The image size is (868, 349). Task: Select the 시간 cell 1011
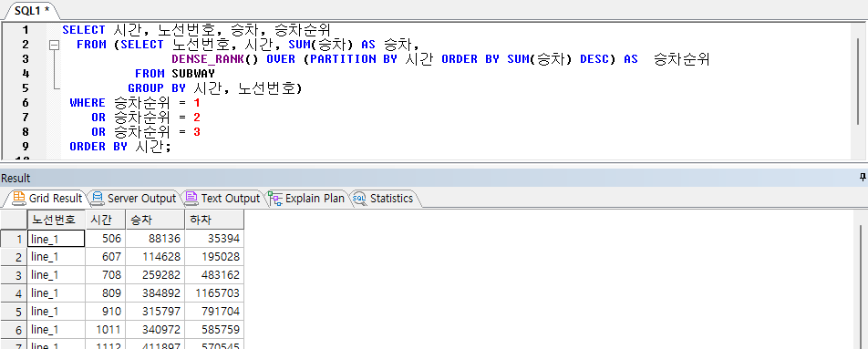click(105, 330)
